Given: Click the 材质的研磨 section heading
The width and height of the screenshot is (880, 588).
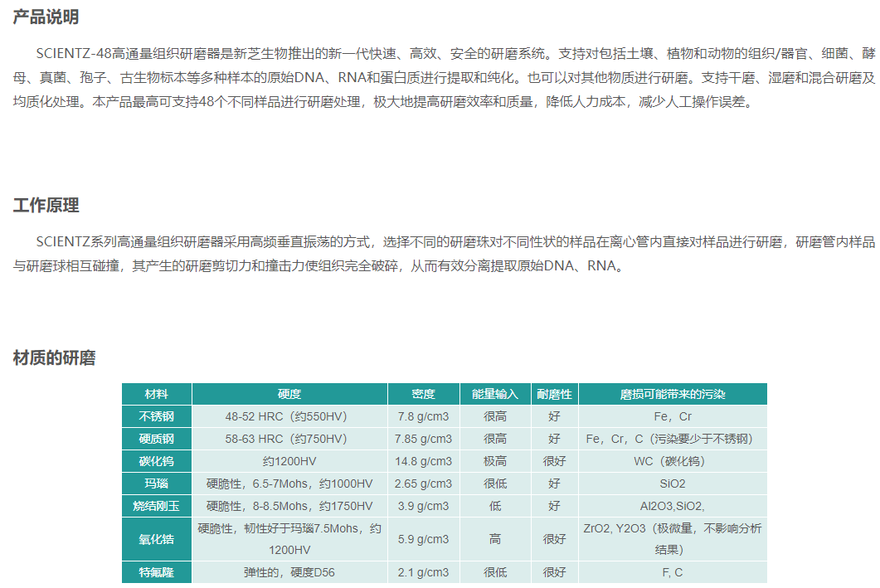Looking at the screenshot, I should coord(54,358).
